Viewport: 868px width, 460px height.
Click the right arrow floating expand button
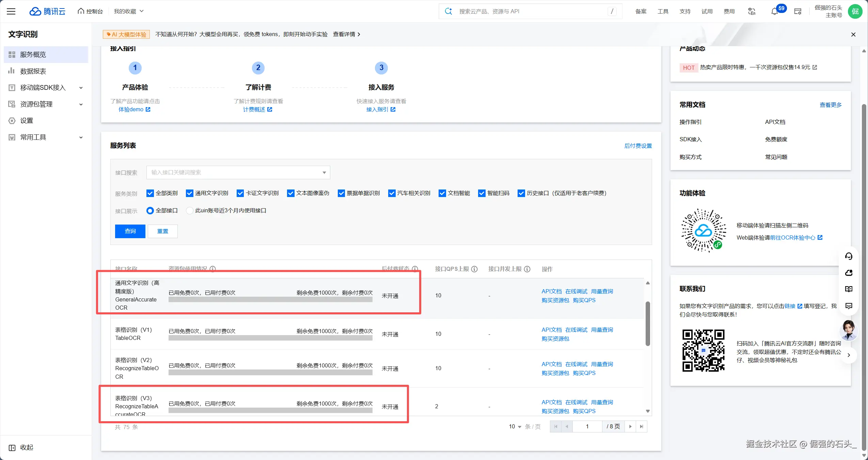[849, 355]
